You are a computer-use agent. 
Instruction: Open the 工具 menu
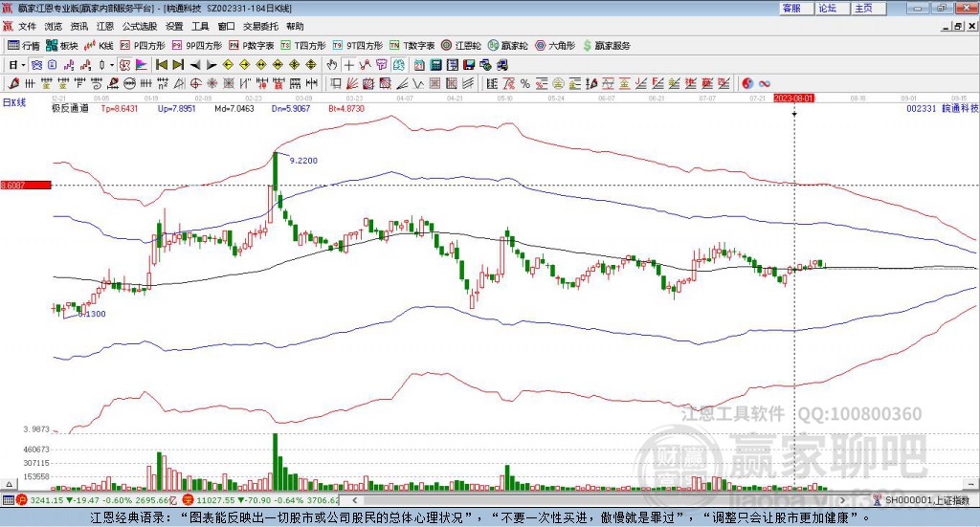click(x=200, y=26)
